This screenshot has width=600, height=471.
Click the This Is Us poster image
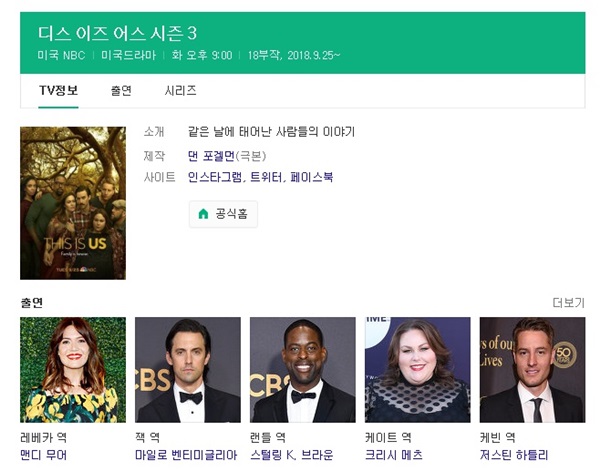click(73, 203)
